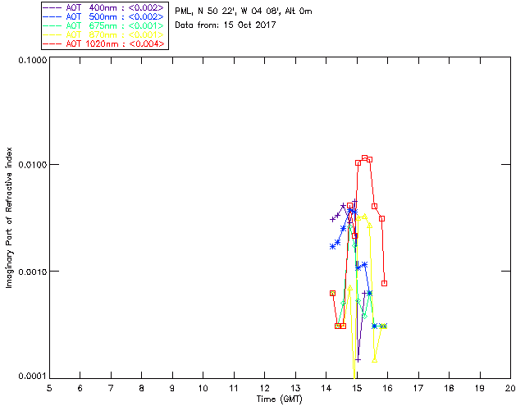525x420 pixels.
Task: Click the x-axis tick label 15
Action: 358,388
